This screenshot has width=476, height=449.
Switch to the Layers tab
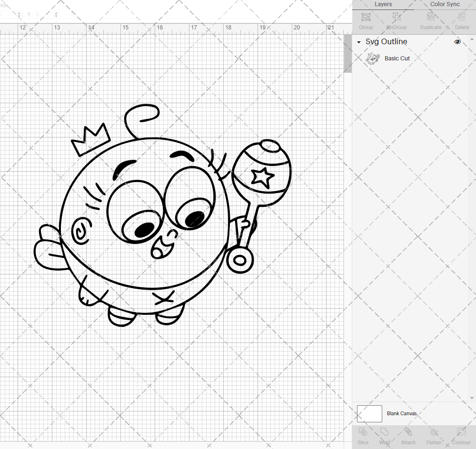tap(383, 4)
